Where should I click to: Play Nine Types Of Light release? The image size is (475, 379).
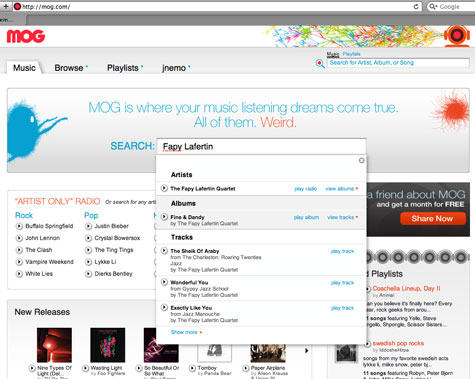(32, 368)
